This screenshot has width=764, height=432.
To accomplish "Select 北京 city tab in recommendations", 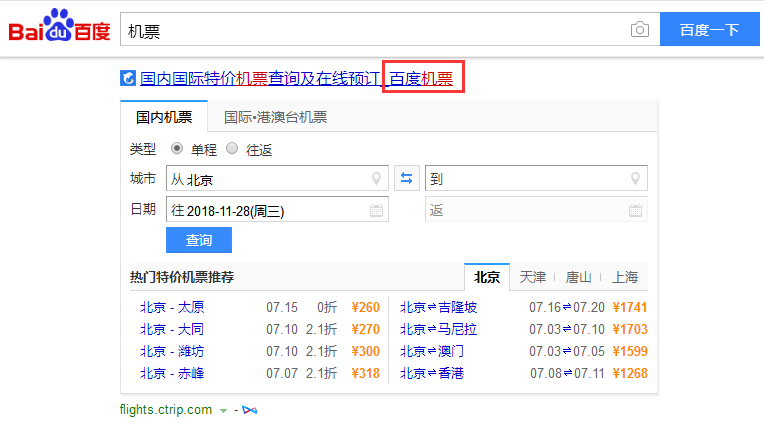I will pyautogui.click(x=487, y=277).
